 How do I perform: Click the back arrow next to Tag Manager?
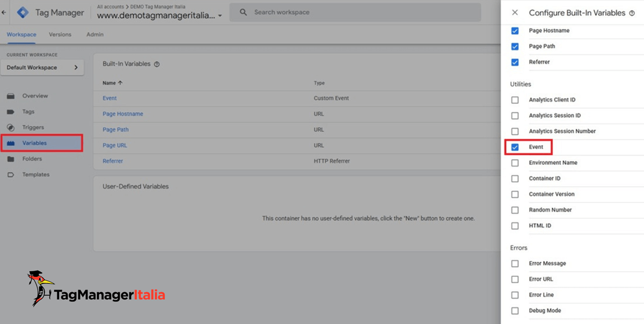pyautogui.click(x=4, y=12)
